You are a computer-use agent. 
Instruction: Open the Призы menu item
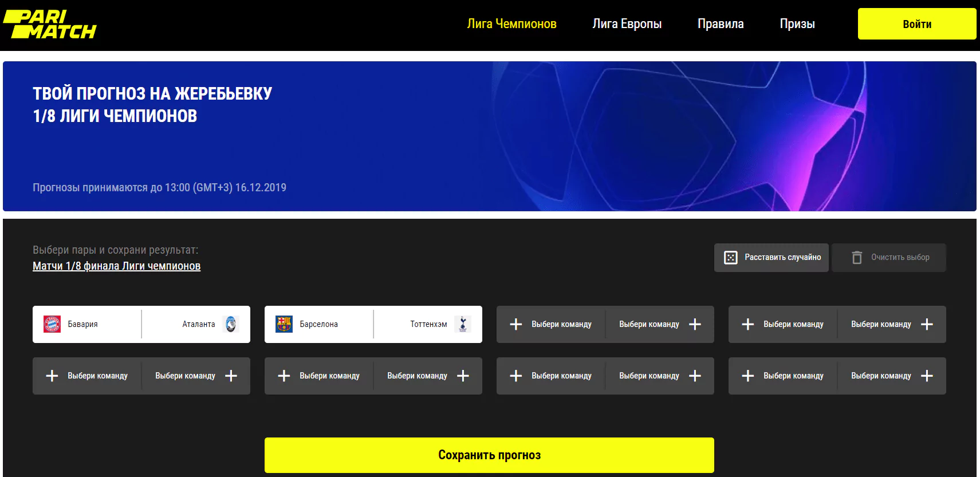tap(797, 24)
